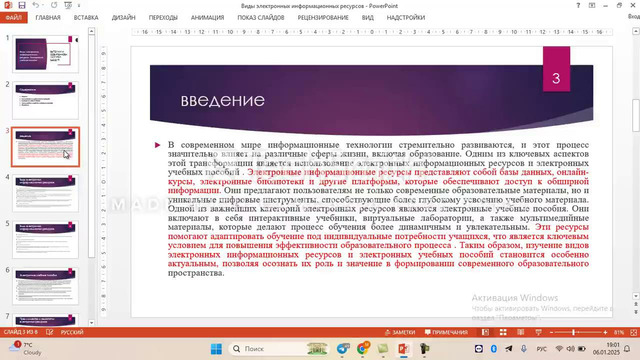Start slideshow from the Quick Access Toolbar icon
This screenshot has height=360, width=640.
[68, 5]
